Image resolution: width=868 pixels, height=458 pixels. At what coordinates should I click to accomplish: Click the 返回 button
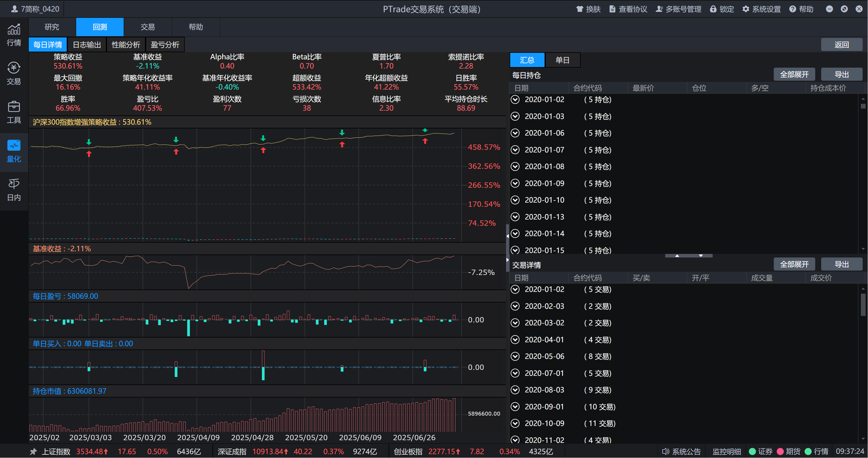coord(841,44)
